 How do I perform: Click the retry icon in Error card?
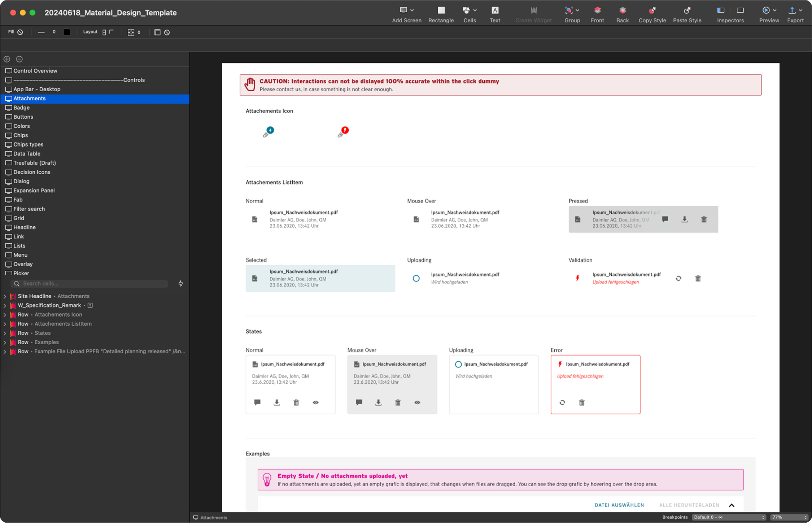click(x=562, y=402)
